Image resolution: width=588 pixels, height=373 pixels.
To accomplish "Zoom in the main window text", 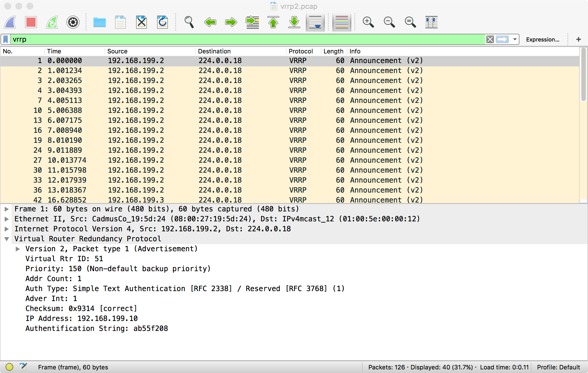I will click(x=368, y=22).
